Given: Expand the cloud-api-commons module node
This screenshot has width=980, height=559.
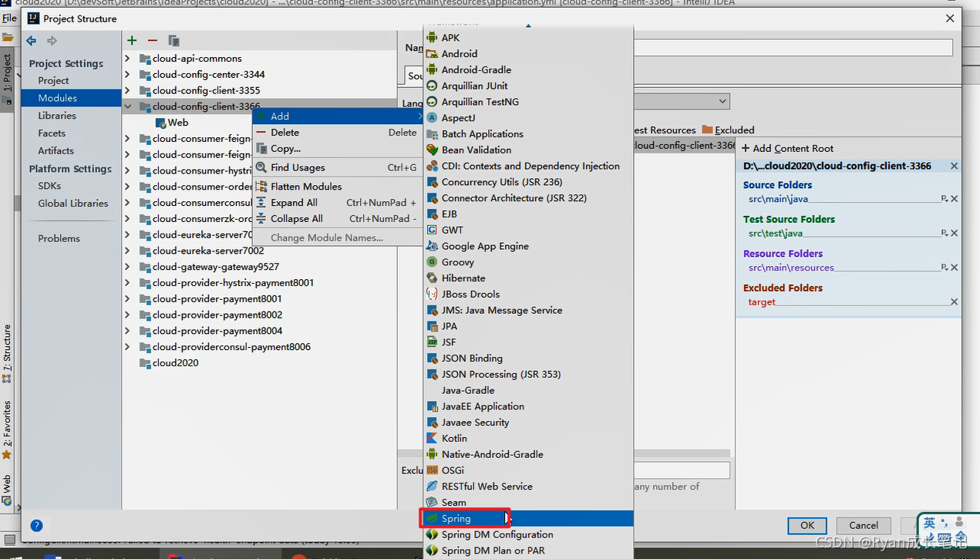Looking at the screenshot, I should pos(128,59).
